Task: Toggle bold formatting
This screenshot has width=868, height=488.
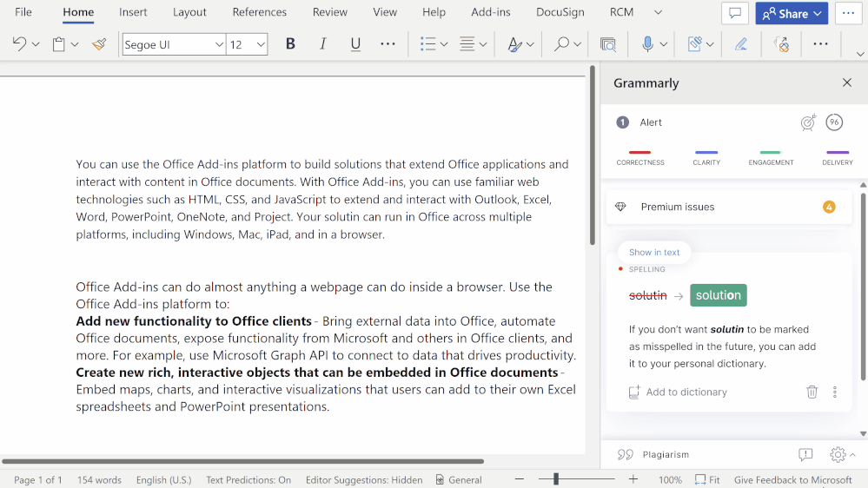Action: point(290,44)
